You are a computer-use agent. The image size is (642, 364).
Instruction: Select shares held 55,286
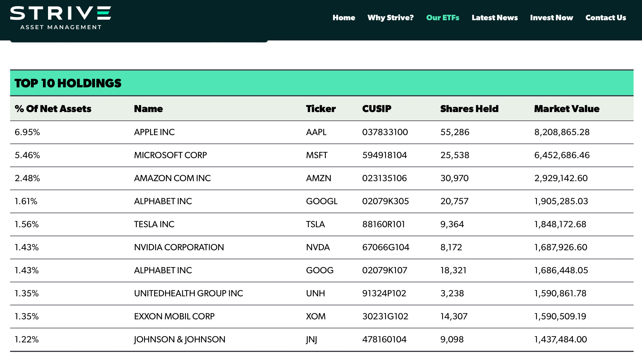(455, 132)
